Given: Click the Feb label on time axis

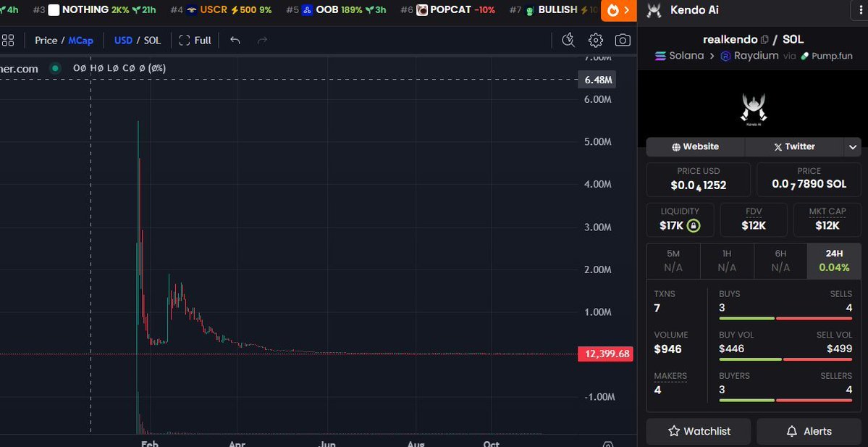Looking at the screenshot, I should click(149, 443).
